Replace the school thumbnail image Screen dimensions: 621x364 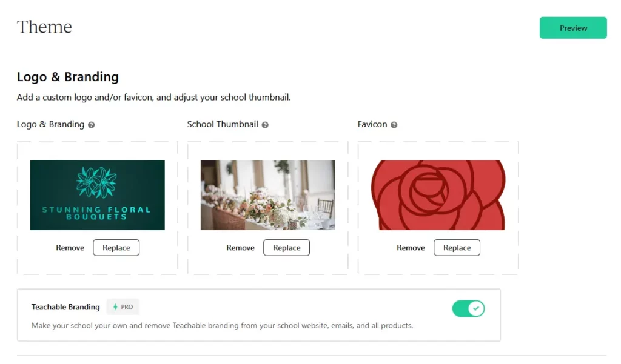(286, 247)
